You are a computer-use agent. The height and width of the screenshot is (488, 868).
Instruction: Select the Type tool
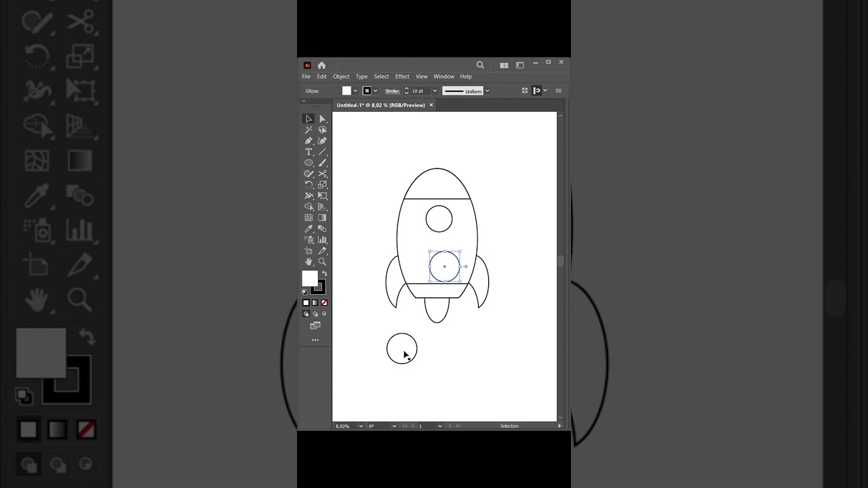[309, 152]
